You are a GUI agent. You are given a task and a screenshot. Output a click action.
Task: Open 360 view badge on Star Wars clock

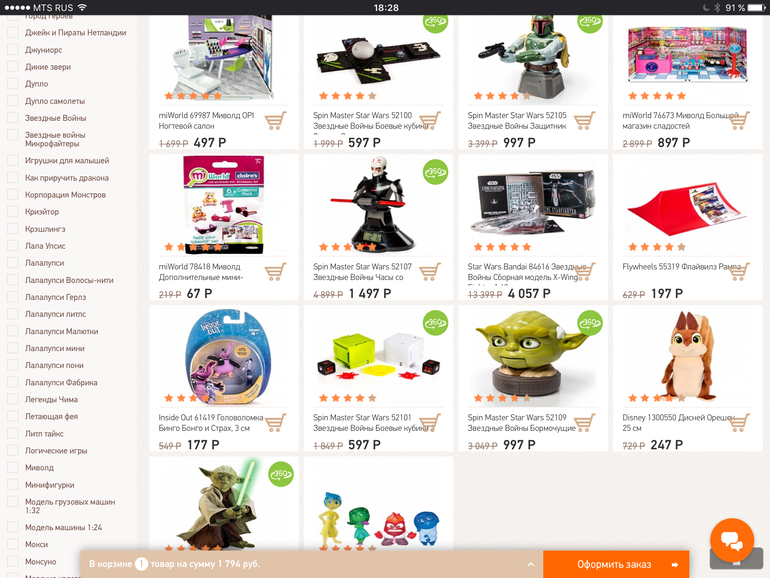click(435, 172)
